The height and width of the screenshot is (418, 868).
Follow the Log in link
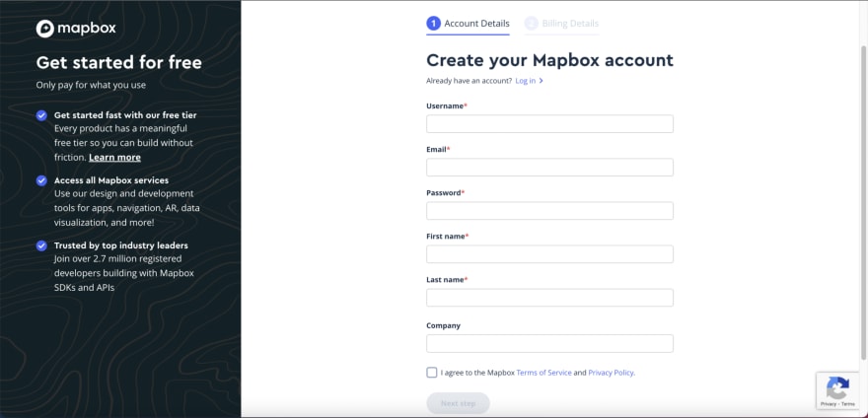coord(526,81)
